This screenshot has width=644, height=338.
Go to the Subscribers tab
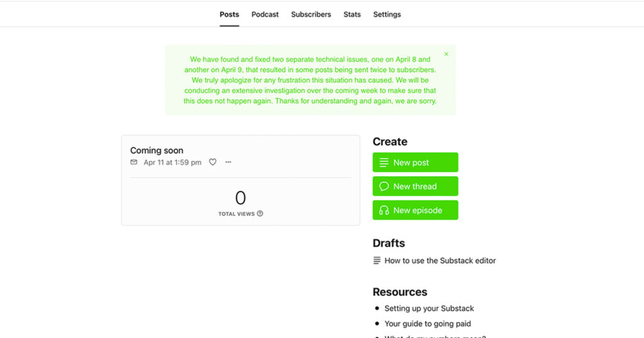(x=311, y=14)
